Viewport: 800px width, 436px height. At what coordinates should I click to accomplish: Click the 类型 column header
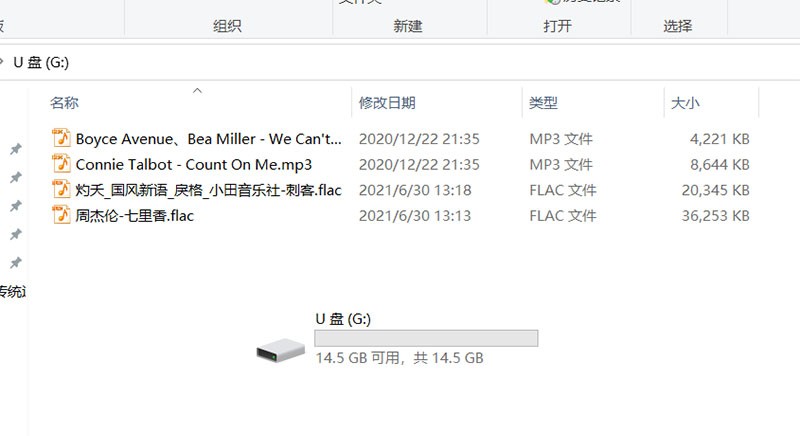[x=543, y=102]
